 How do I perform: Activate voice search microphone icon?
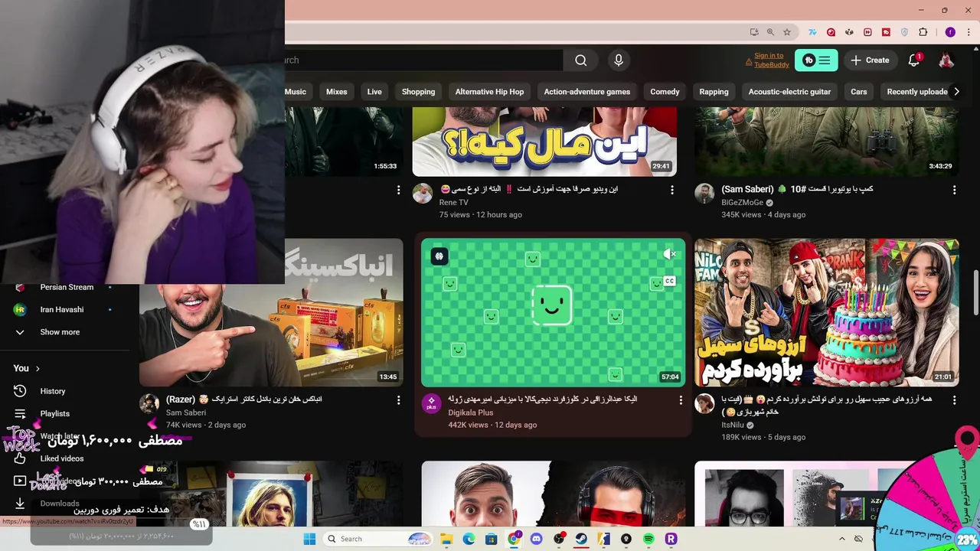point(619,60)
